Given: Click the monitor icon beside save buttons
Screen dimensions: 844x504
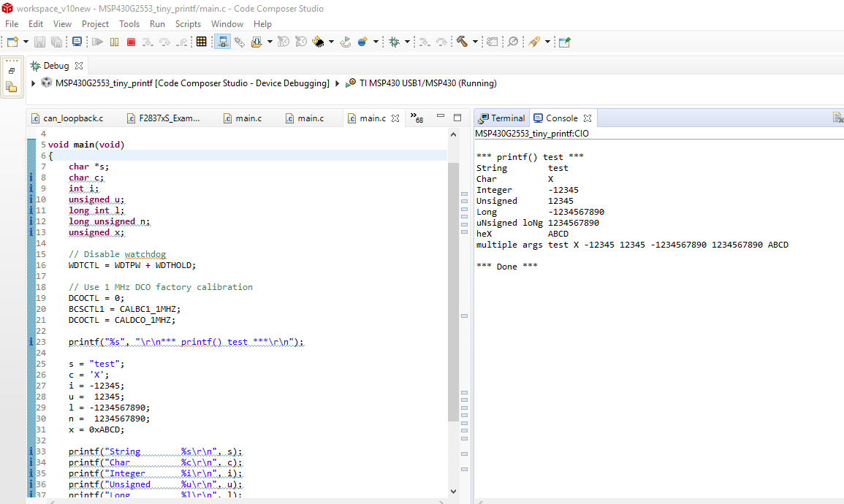Looking at the screenshot, I should [x=77, y=42].
